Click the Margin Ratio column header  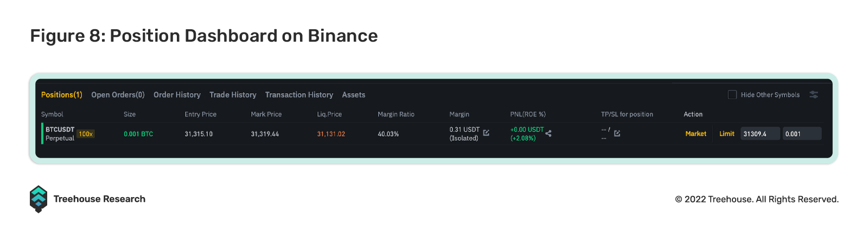(x=396, y=114)
